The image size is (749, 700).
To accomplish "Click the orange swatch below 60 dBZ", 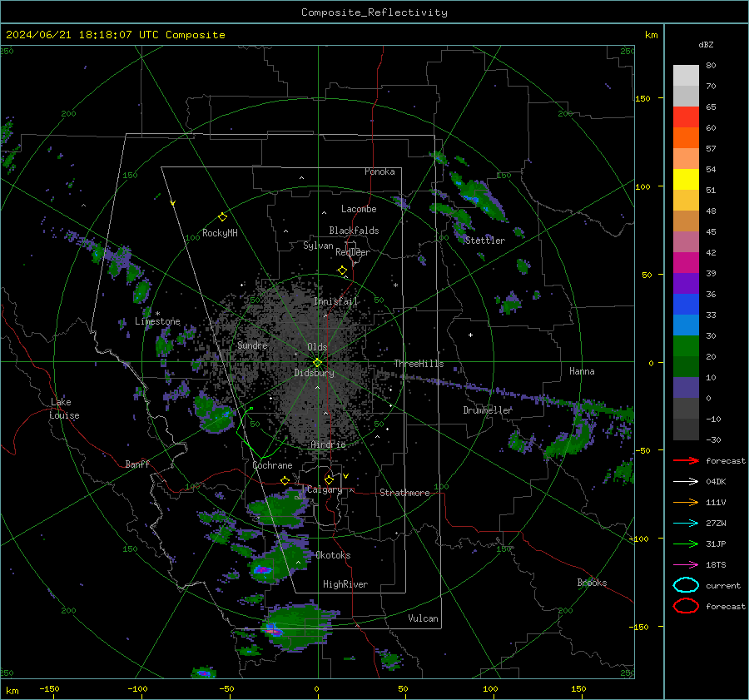I will pos(686,138).
